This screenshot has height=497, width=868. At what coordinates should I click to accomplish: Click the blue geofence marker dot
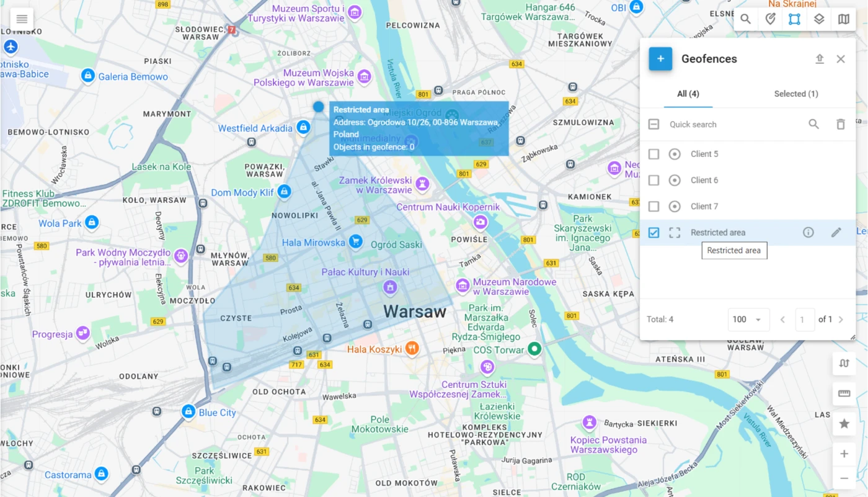(x=319, y=107)
